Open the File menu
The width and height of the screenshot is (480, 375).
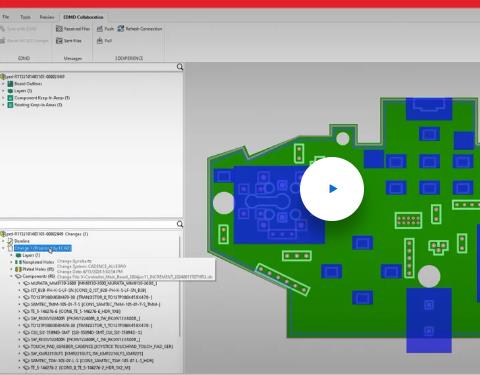pos(6,17)
